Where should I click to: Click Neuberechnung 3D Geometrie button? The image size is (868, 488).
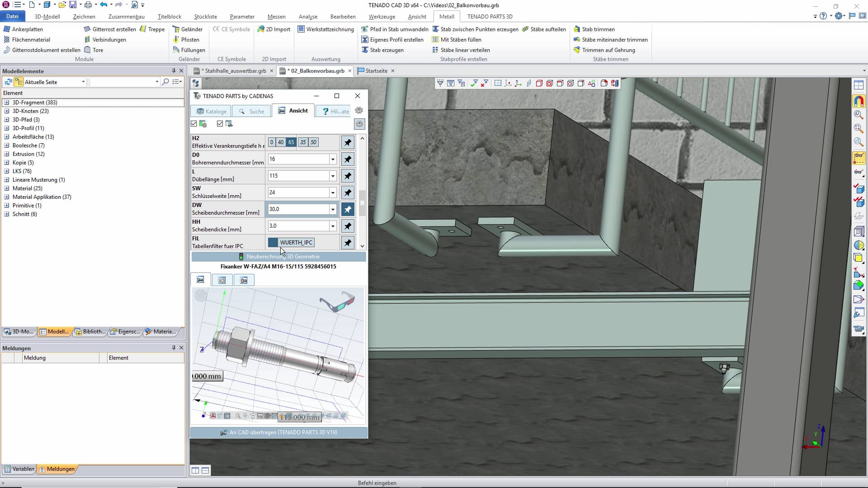(x=279, y=257)
